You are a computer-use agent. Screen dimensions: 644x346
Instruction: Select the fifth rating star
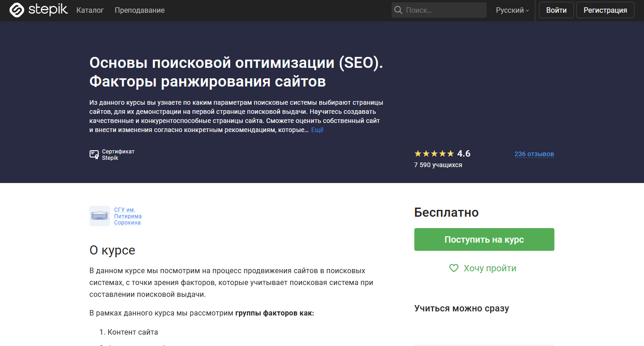pos(449,153)
